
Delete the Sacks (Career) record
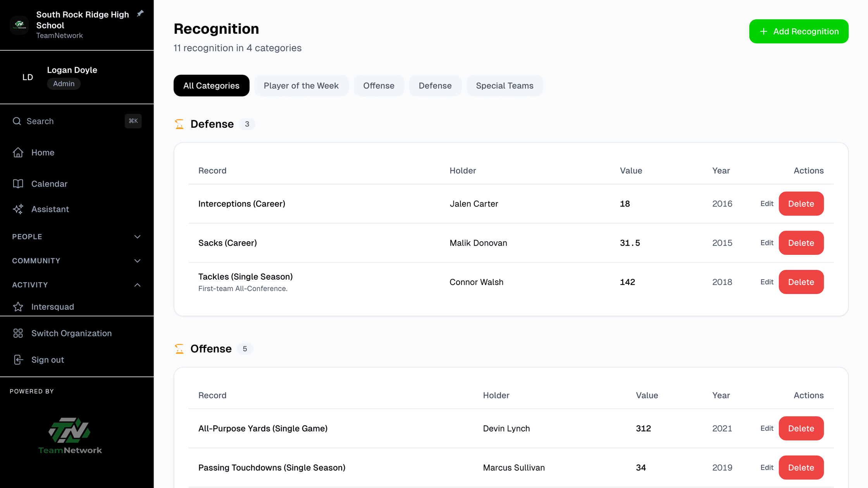click(x=801, y=243)
